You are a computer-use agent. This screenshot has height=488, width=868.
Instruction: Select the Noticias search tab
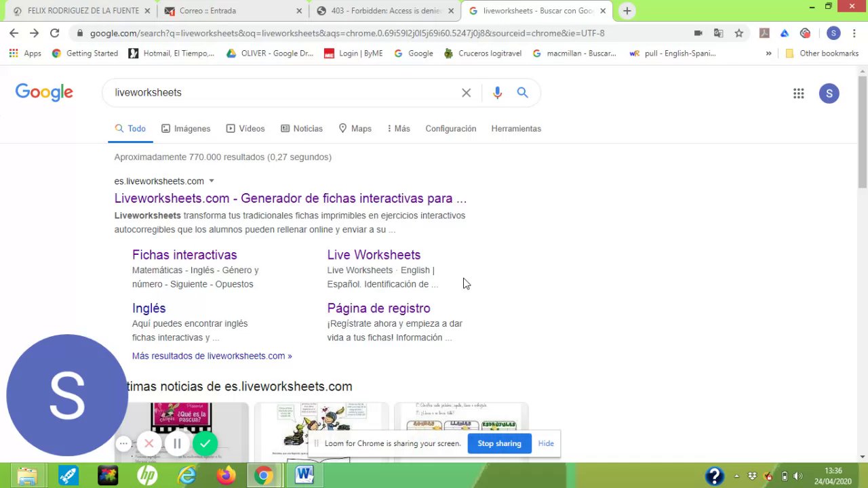[302, 129]
